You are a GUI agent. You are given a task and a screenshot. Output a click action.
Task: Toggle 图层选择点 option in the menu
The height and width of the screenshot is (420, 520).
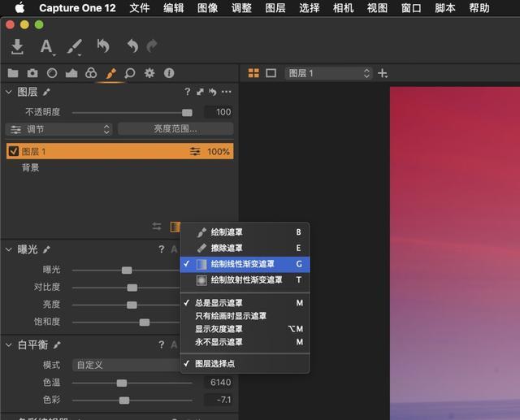[215, 364]
